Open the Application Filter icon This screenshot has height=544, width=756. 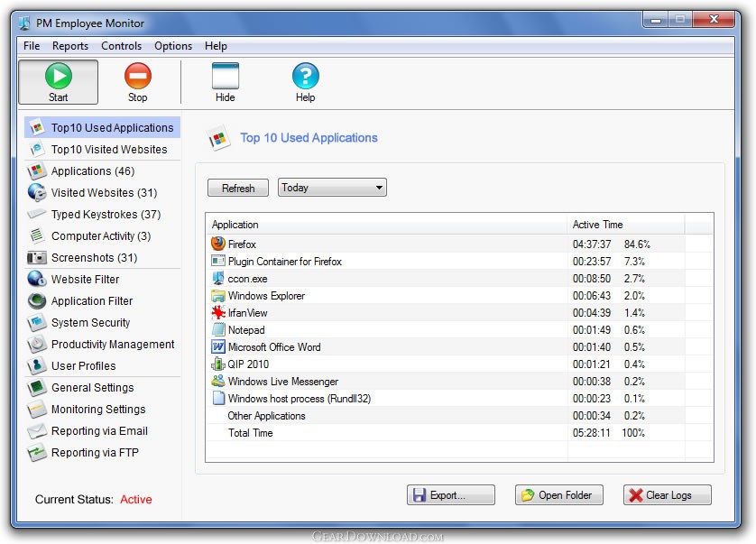click(x=37, y=300)
